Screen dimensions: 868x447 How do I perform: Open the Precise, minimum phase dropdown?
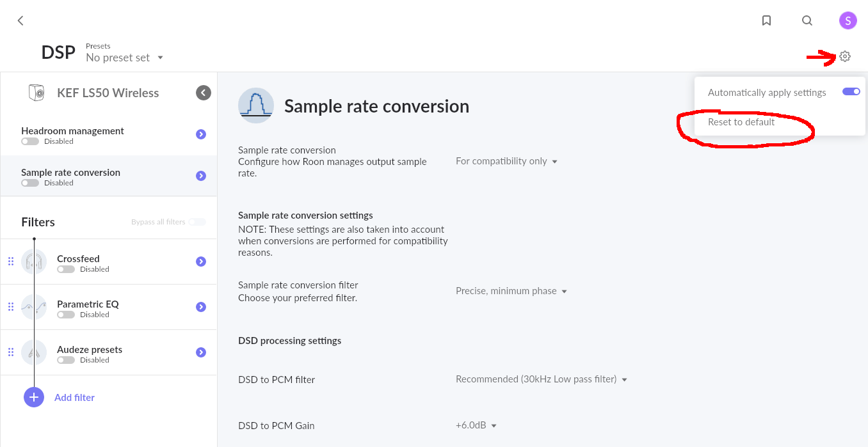pos(511,291)
